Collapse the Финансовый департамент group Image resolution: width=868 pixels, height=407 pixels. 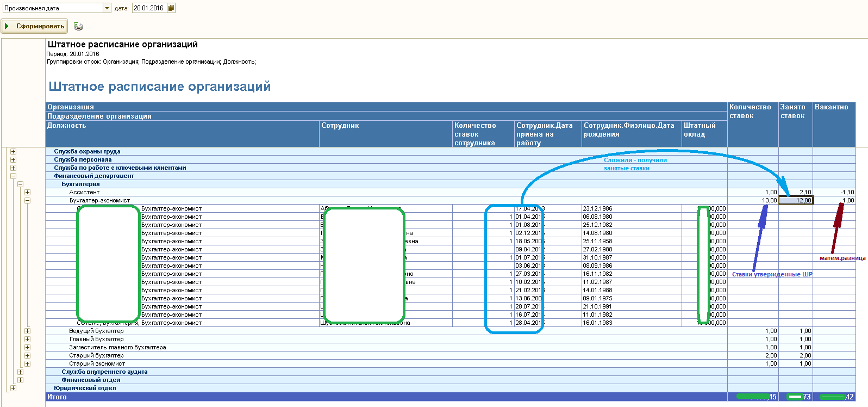point(13,176)
